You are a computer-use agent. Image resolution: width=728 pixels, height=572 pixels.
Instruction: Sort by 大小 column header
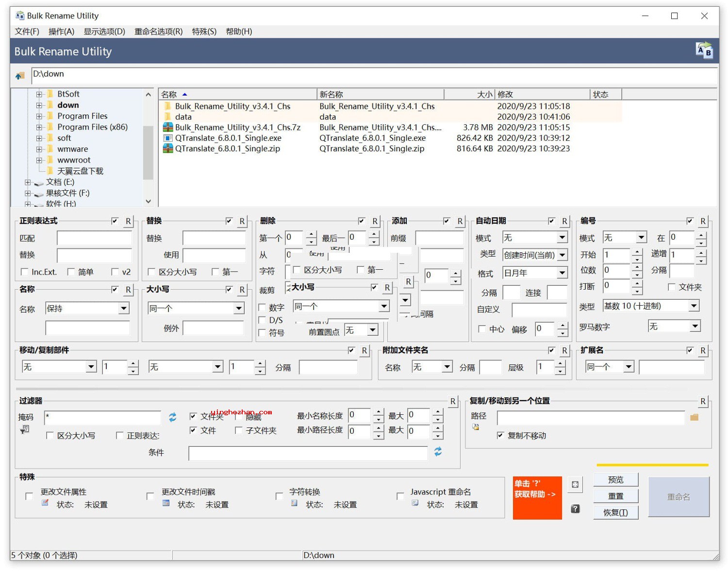tap(469, 94)
